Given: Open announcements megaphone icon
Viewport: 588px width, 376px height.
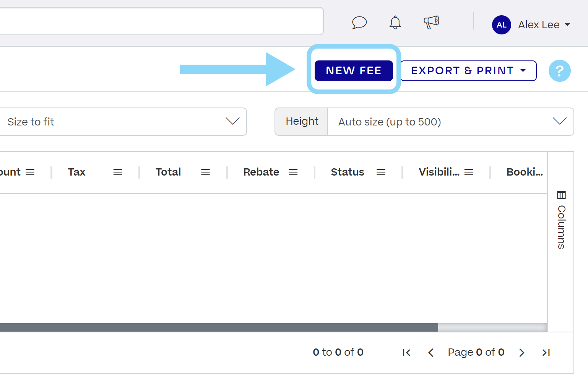Looking at the screenshot, I should [431, 22].
